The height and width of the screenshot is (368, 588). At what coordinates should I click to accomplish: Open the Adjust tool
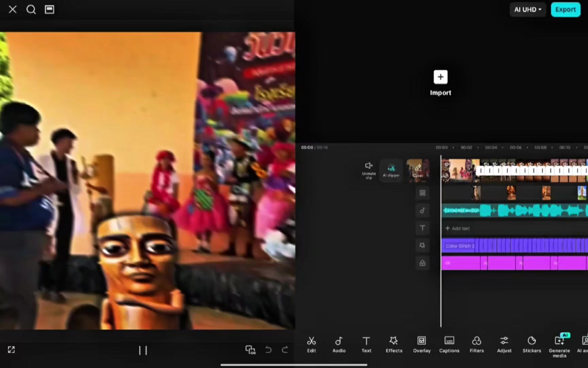504,344
